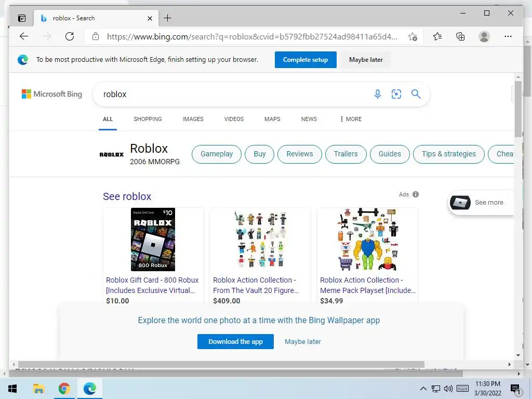Open the Collections icon in toolbar

click(x=460, y=36)
